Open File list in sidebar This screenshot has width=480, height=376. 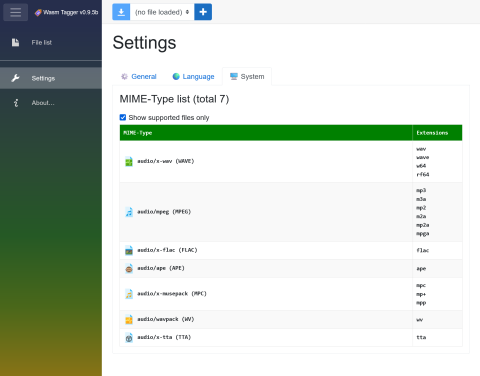coord(51,43)
